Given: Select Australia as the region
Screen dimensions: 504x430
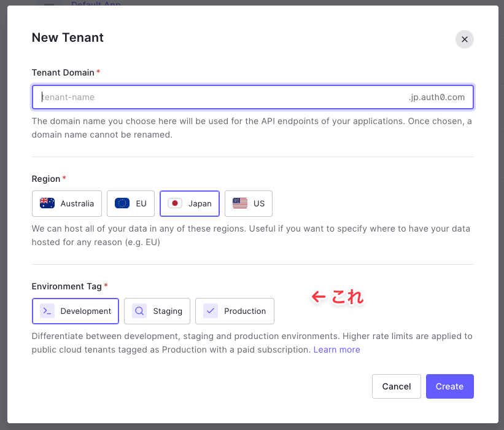Looking at the screenshot, I should coord(67,203).
